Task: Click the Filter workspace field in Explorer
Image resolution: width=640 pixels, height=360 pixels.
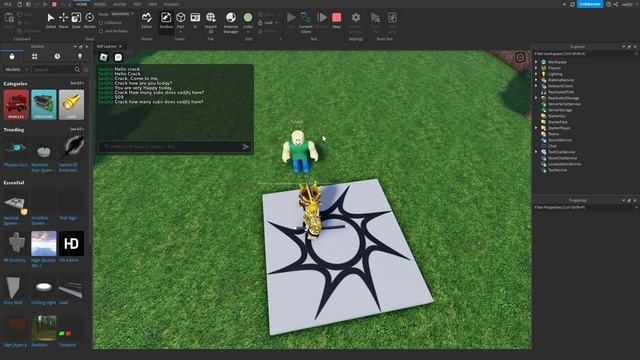Action: (585, 53)
